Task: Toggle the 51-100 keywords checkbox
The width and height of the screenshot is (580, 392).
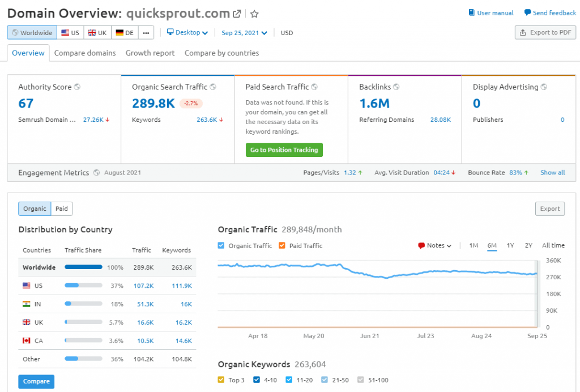Action: click(361, 380)
